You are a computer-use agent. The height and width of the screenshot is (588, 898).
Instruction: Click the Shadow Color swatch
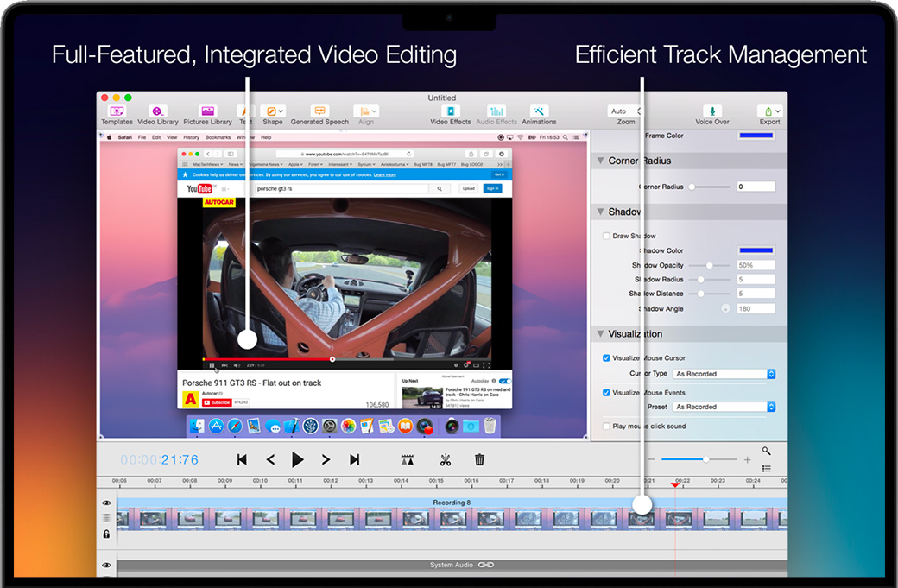756,250
